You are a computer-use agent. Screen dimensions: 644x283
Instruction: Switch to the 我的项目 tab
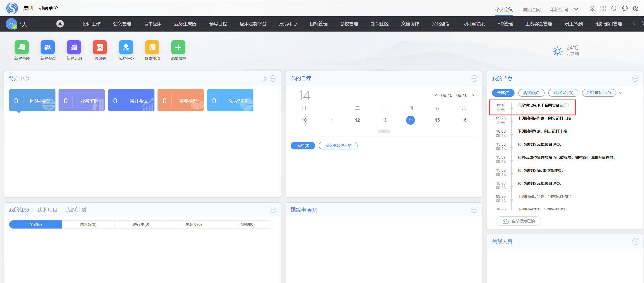(x=47, y=210)
